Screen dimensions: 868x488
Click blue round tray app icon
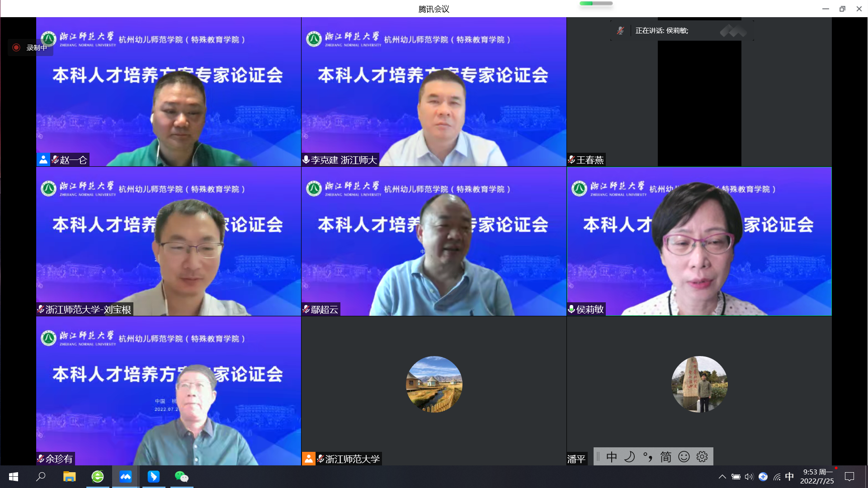[763, 477]
